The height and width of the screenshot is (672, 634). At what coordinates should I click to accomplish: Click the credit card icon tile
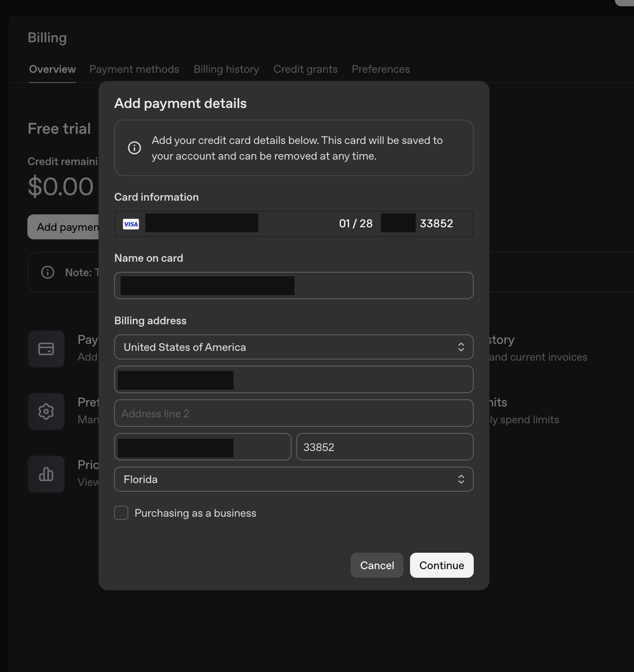[46, 349]
